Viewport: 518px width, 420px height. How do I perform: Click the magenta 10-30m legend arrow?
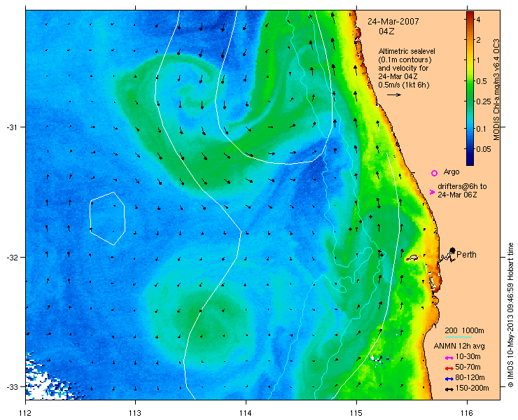[x=449, y=358]
